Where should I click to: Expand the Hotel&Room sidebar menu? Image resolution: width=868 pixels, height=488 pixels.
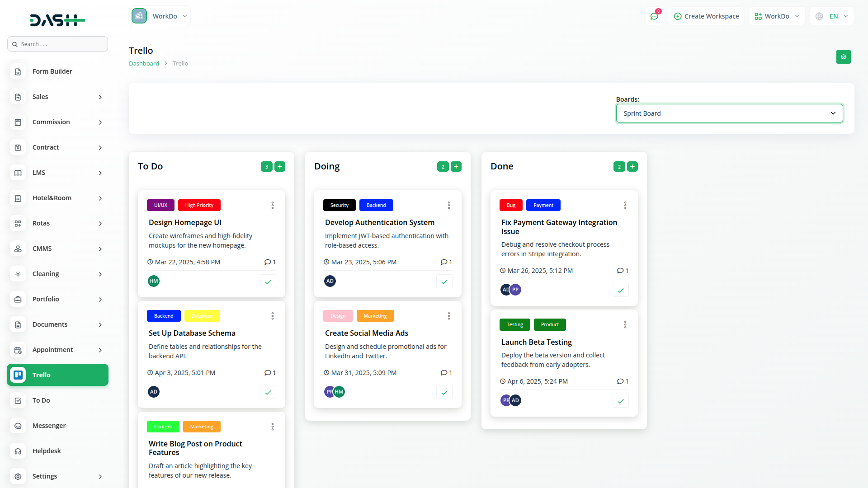pyautogui.click(x=57, y=198)
